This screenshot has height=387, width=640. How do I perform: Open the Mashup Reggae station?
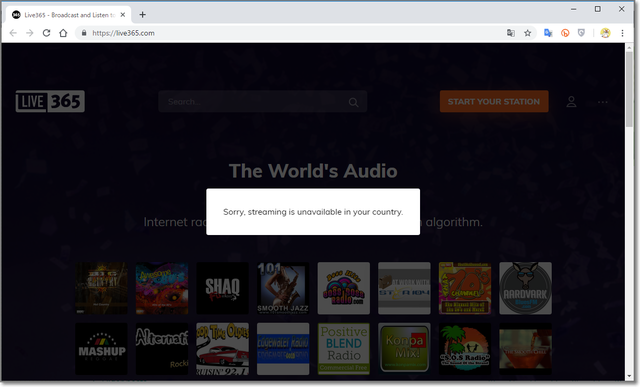[x=101, y=349]
